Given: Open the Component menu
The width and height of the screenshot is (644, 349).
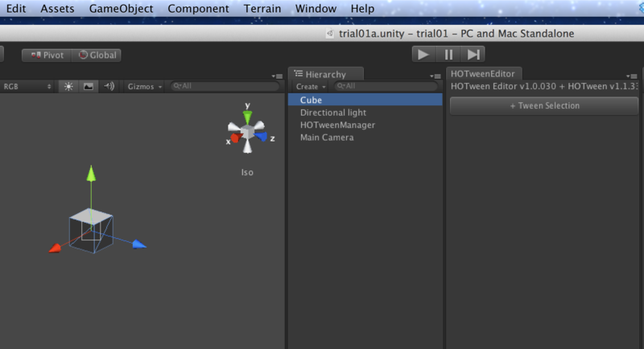Looking at the screenshot, I should coord(198,9).
